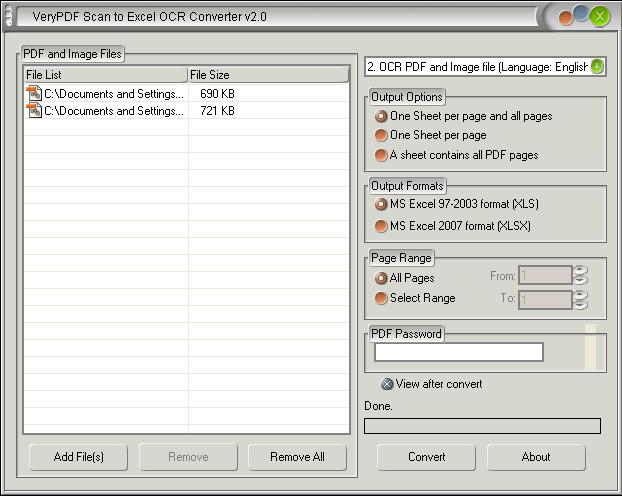Viewport: 622px width, 496px height.
Task: Click the To field spinner arrows
Action: tap(580, 300)
